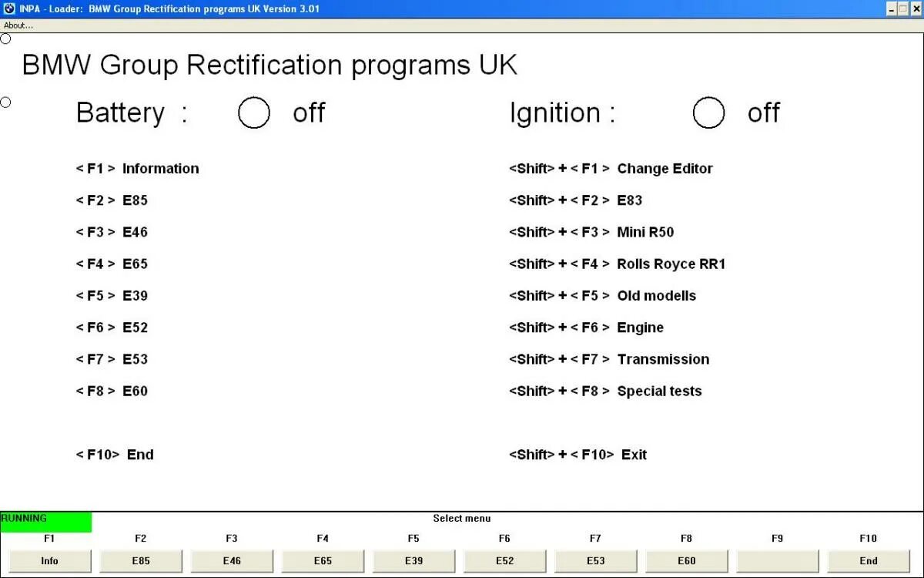The height and width of the screenshot is (578, 924).
Task: Click the "Select menu" status text
Action: (462, 519)
